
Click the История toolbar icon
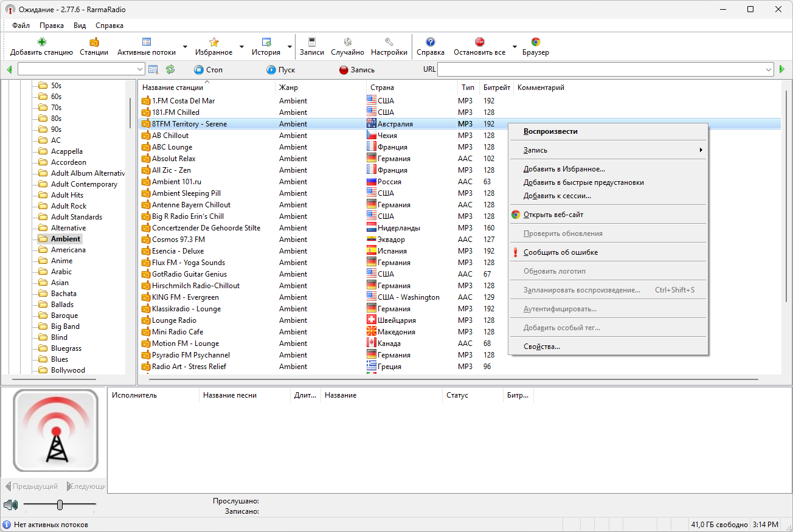coord(266,42)
